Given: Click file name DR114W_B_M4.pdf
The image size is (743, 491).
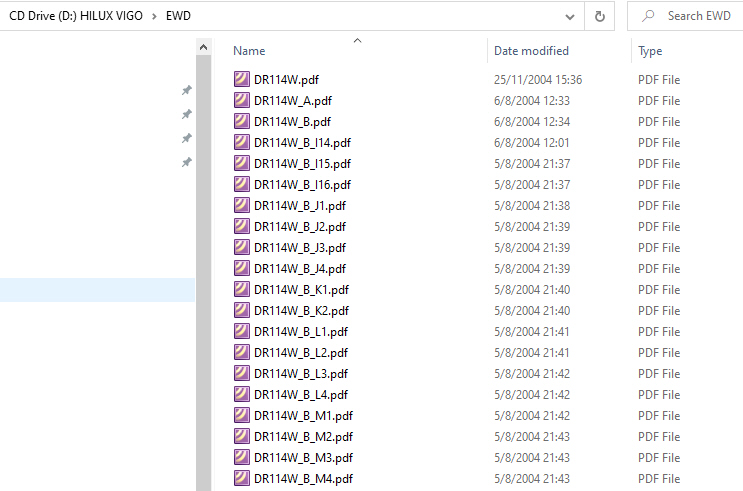Looking at the screenshot, I should (303, 478).
